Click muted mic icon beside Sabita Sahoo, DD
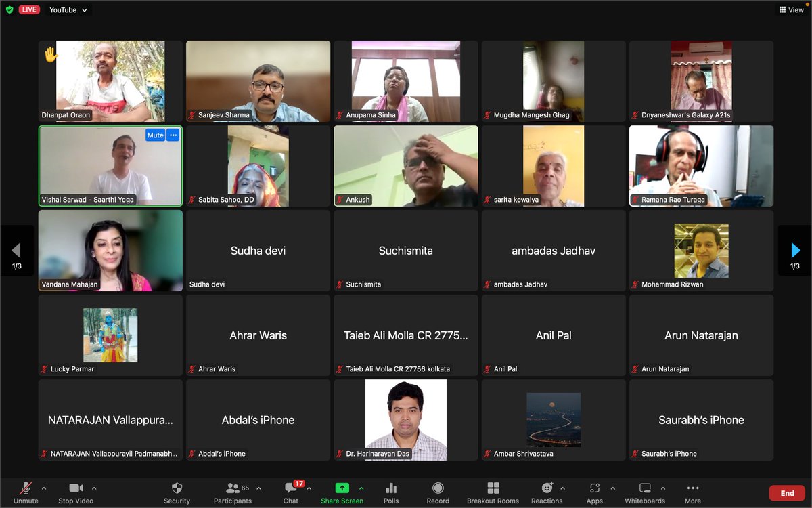The image size is (812, 508). pos(192,200)
